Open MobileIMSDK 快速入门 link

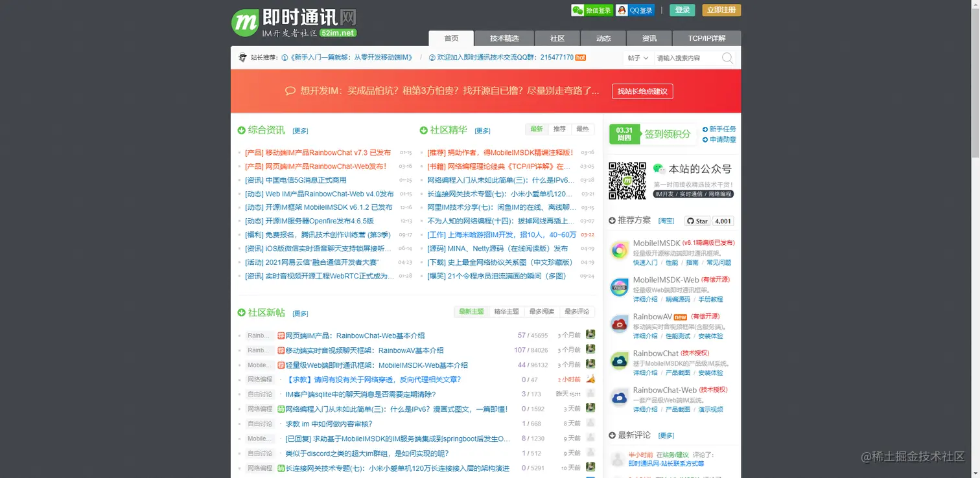[645, 262]
